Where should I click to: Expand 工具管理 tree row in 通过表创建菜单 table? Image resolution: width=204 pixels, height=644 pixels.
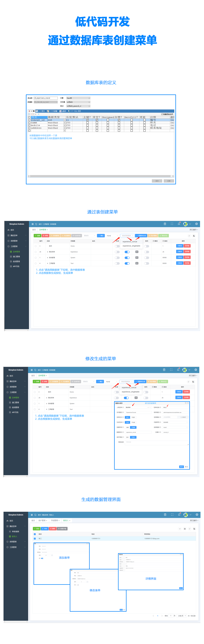[48, 263]
